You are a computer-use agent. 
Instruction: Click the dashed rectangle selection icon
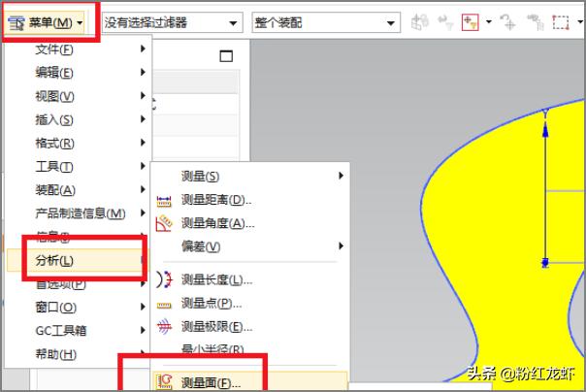click(x=561, y=21)
